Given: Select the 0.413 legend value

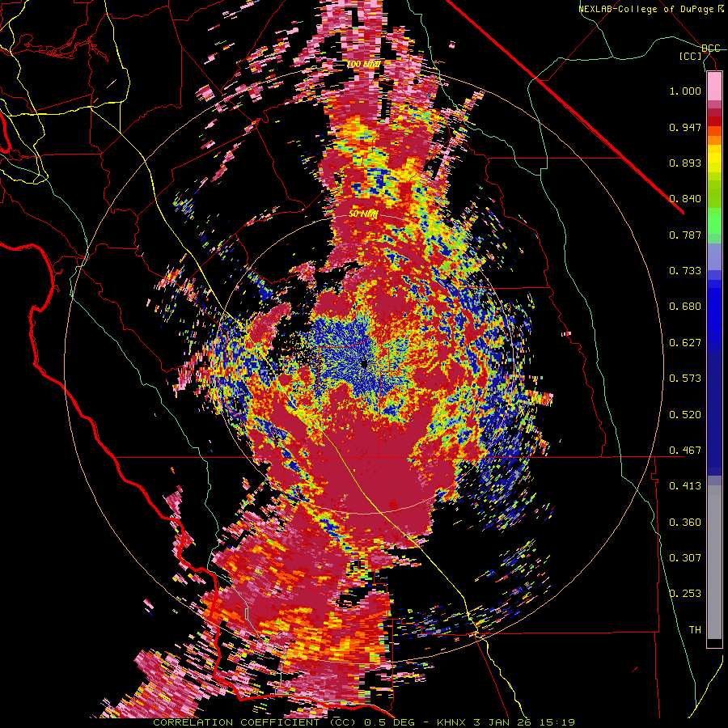Looking at the screenshot, I should 685,486.
